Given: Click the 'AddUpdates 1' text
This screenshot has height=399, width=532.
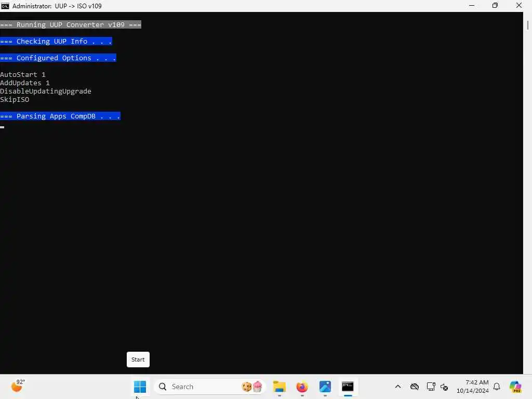Looking at the screenshot, I should coord(25,83).
